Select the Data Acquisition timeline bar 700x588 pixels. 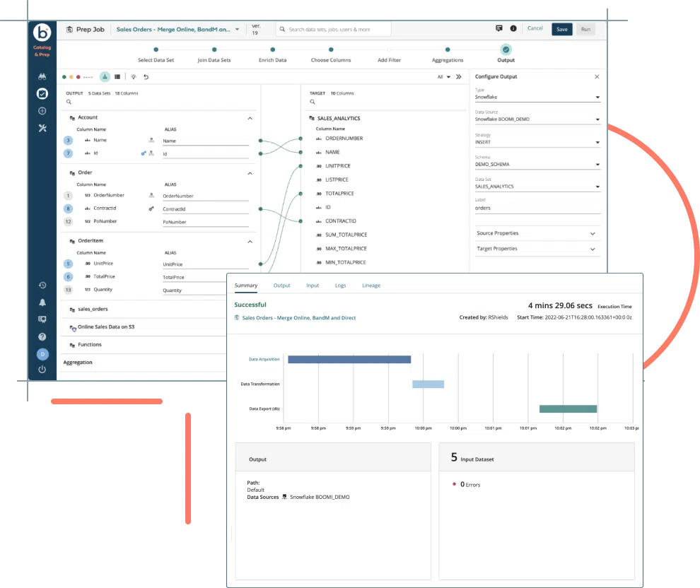tap(349, 360)
